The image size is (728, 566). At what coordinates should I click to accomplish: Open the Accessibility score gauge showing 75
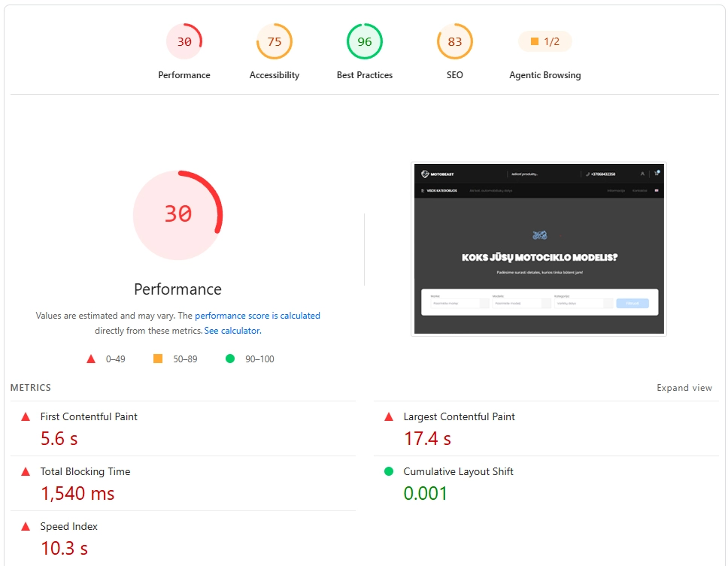[x=275, y=42]
